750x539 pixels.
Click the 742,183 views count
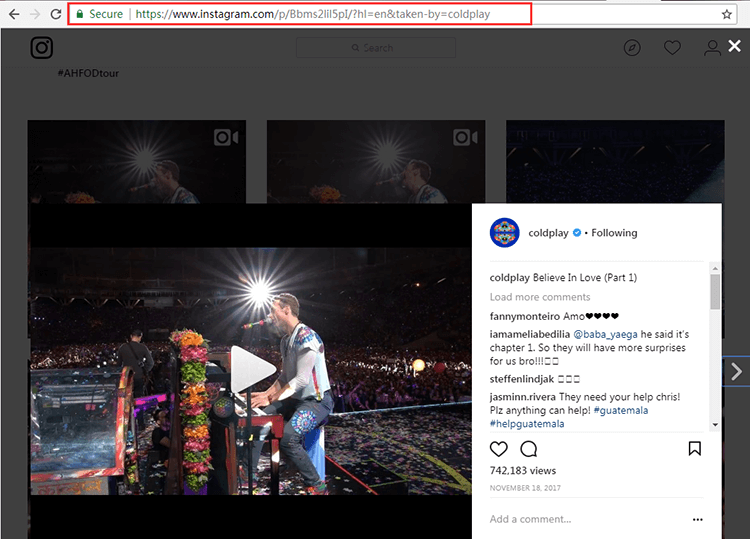pos(523,471)
